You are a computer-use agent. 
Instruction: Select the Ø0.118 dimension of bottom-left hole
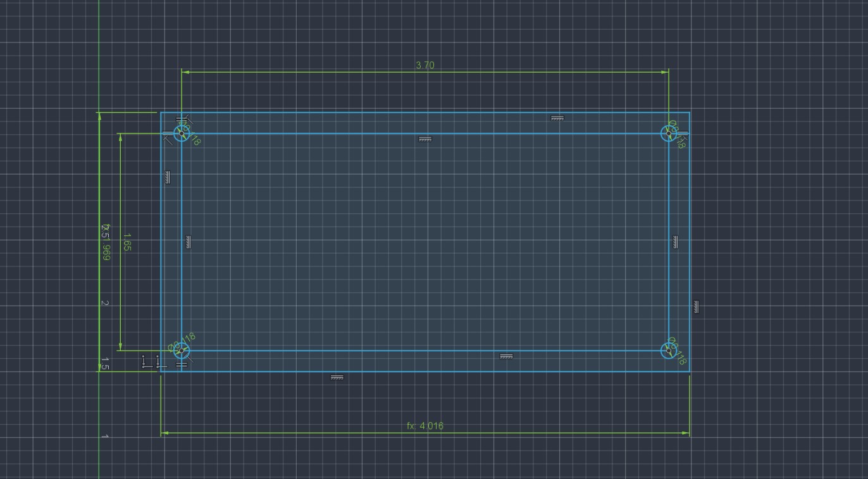click(182, 343)
